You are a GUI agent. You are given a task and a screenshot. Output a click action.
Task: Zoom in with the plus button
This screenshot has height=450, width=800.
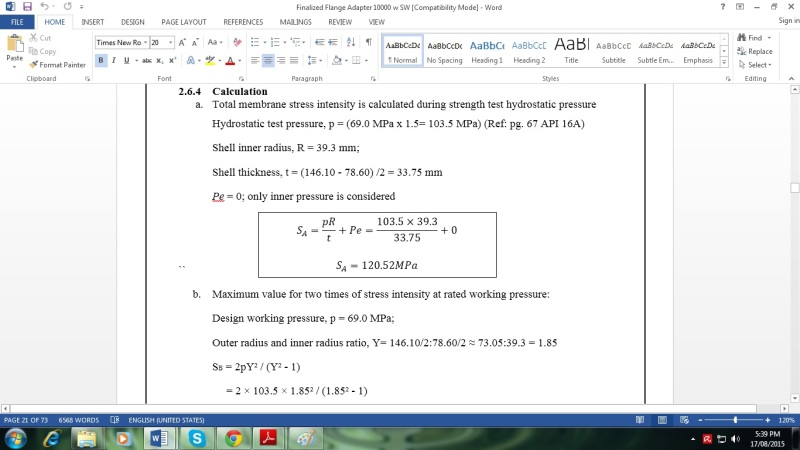[x=767, y=420]
